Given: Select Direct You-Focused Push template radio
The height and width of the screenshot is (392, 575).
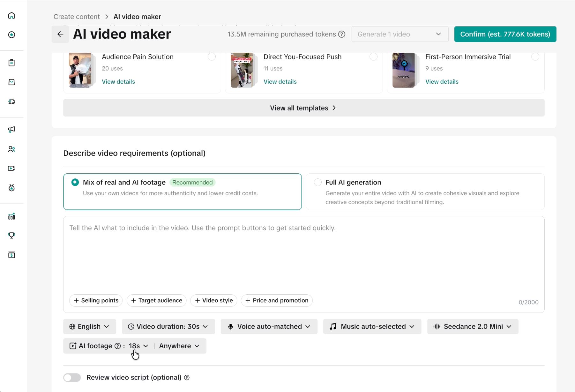Looking at the screenshot, I should [373, 57].
